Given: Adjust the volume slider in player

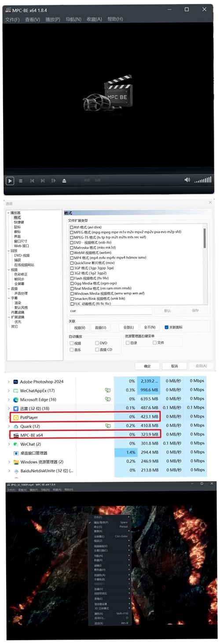Looking at the screenshot, I should tap(203, 180).
